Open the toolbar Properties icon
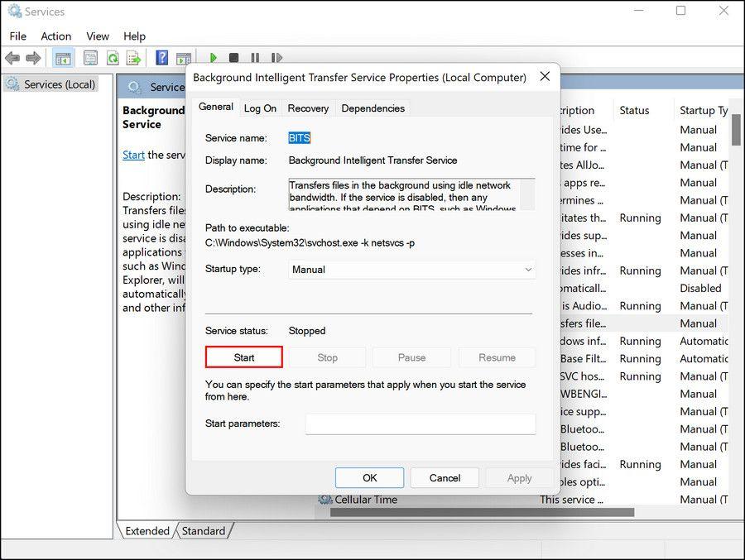Viewport: 745px width, 560px height. (90, 58)
